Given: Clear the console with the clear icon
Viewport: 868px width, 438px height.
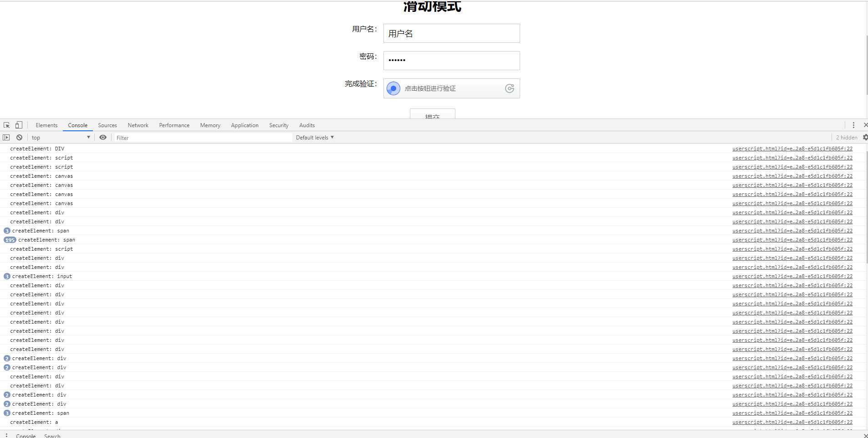Looking at the screenshot, I should click(x=19, y=137).
